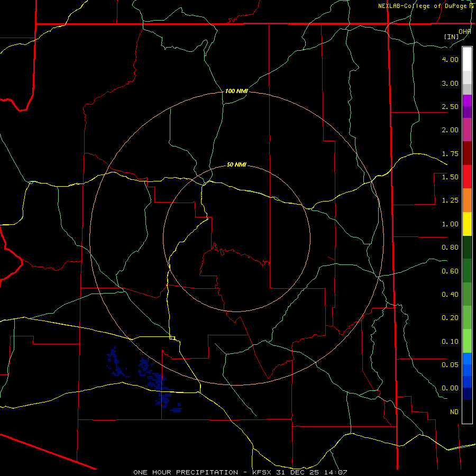This screenshot has height=476, width=476.
Task: Click the 0.80 legend value
Action: click(x=450, y=248)
